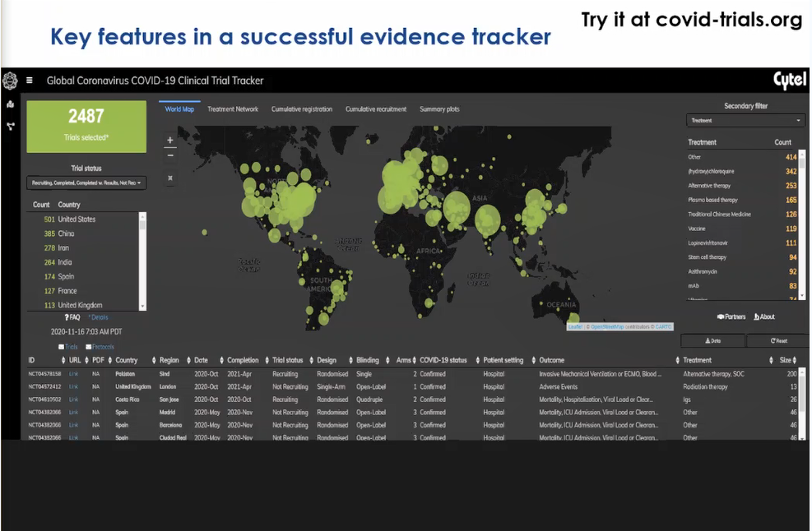The width and height of the screenshot is (812, 531).
Task: Click the Cytel logo
Action: 789,81
